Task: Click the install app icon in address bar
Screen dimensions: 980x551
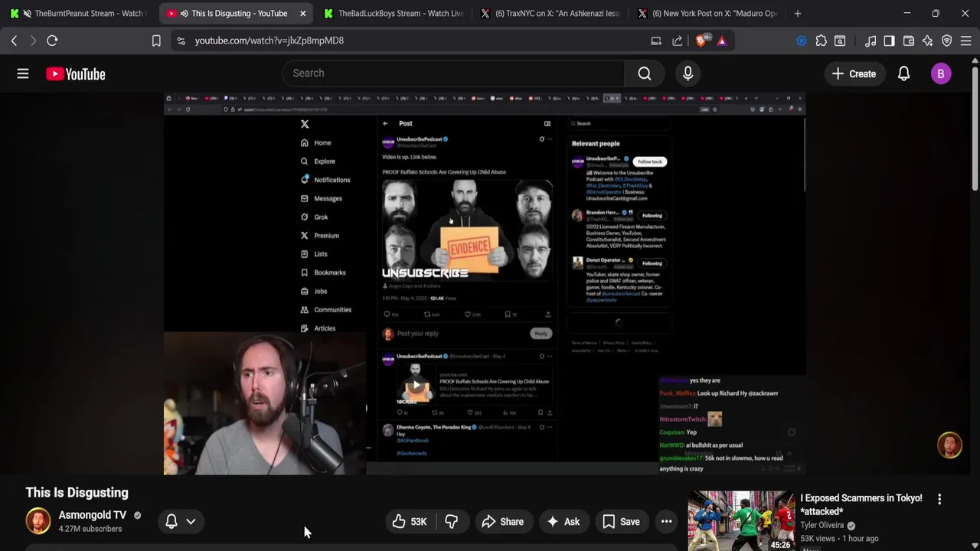Action: 656,41
